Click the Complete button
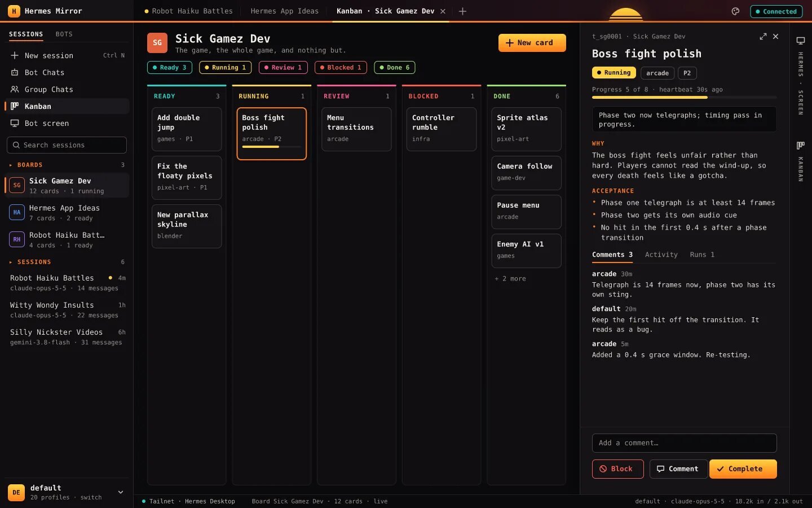The height and width of the screenshot is (508, 812). tap(743, 469)
